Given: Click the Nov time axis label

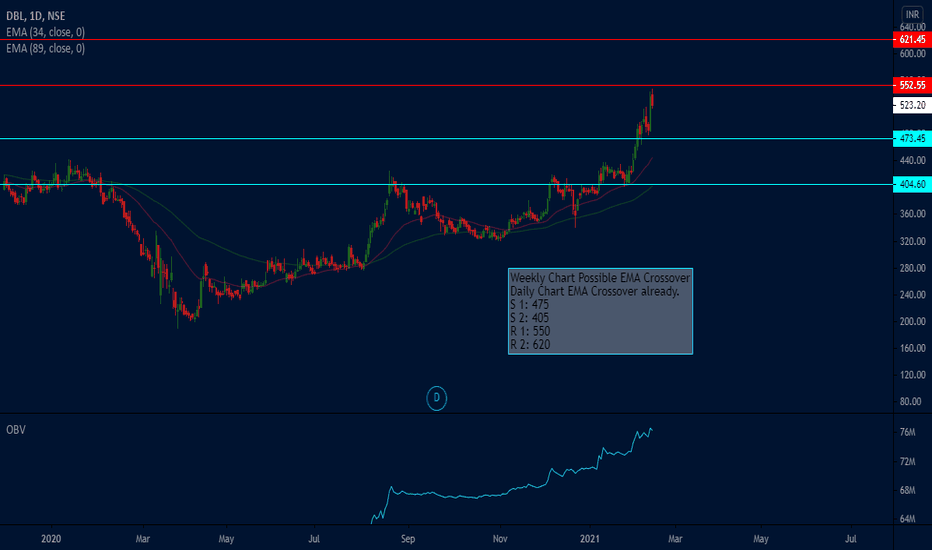Looking at the screenshot, I should 500,539.
